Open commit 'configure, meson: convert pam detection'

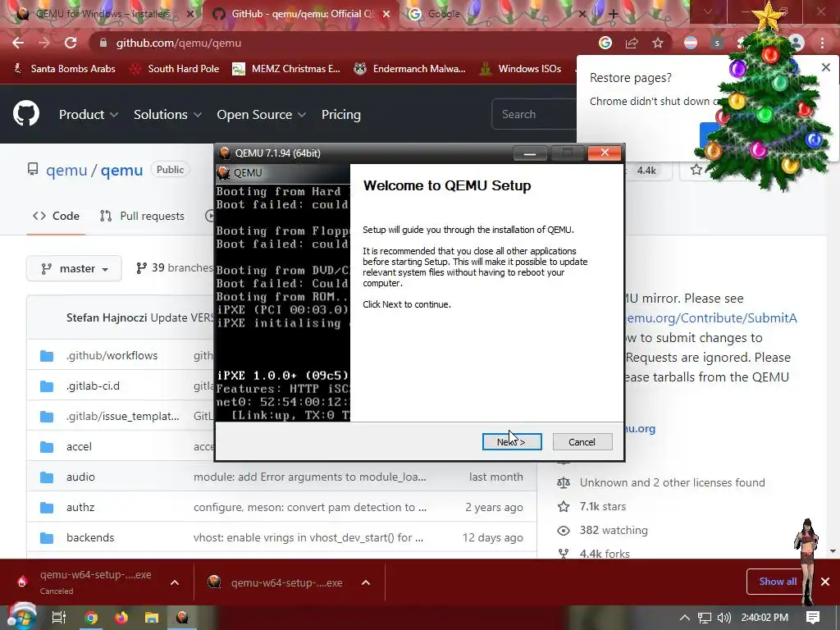(x=309, y=507)
